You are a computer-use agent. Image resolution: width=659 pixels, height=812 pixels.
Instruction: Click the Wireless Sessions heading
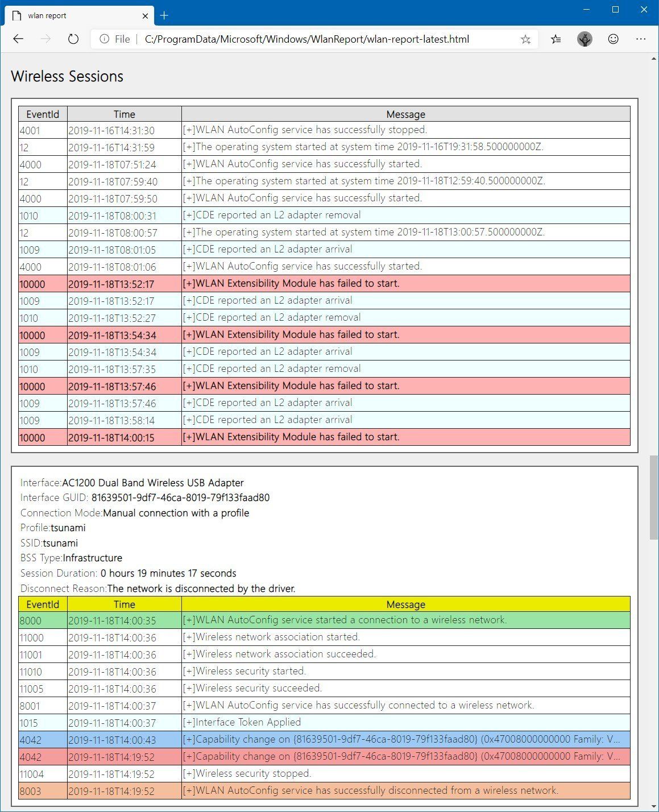(67, 76)
